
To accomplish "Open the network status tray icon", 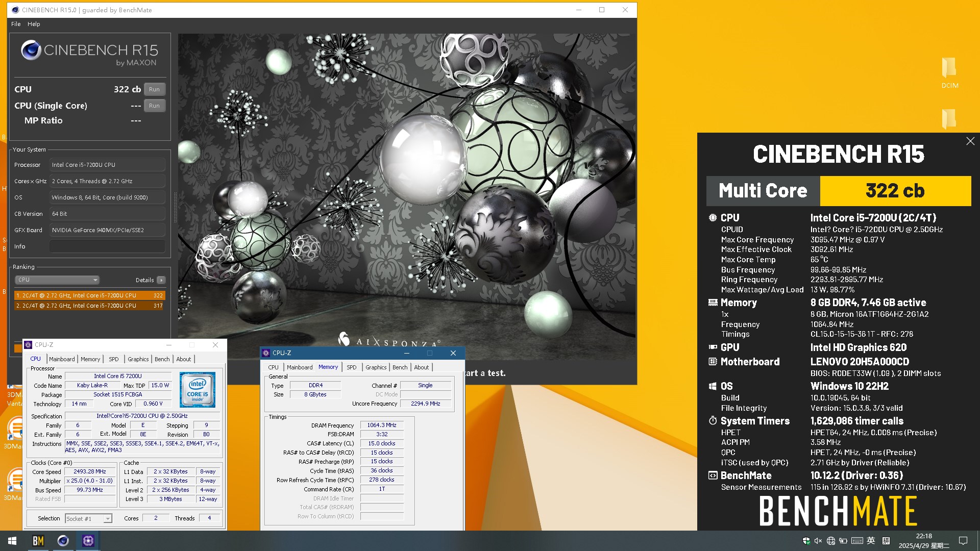I will point(831,541).
